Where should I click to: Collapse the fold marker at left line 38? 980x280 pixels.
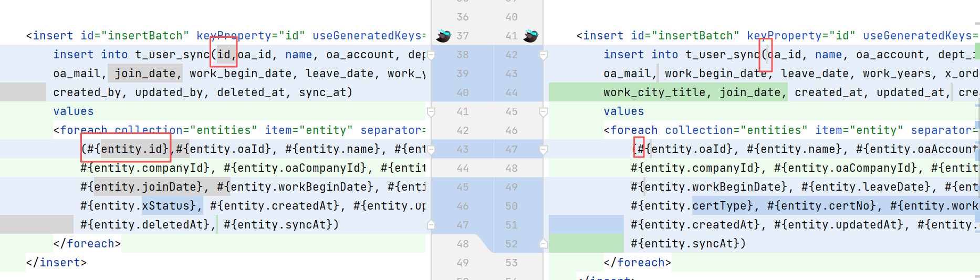tap(431, 55)
